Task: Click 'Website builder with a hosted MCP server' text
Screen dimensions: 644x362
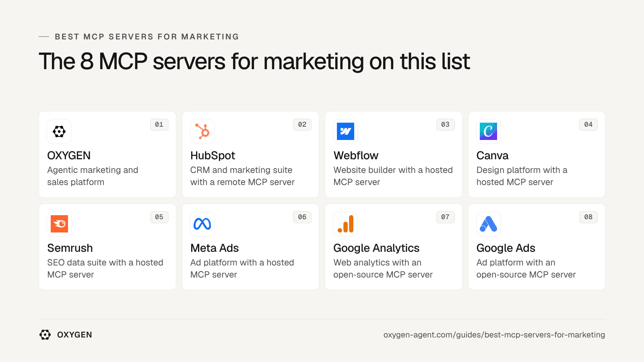Action: (393, 176)
